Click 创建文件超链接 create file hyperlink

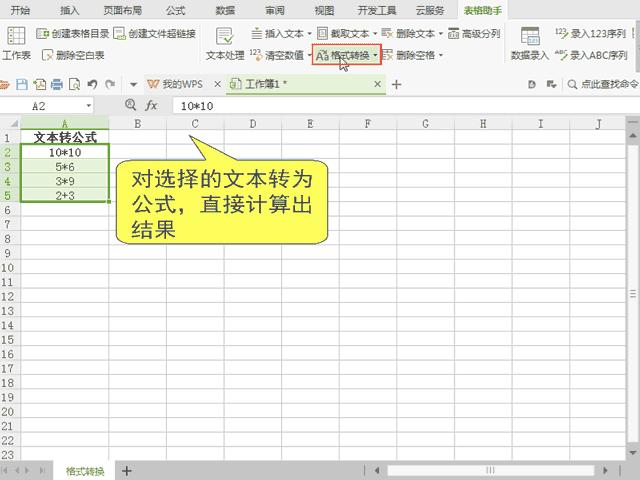154,34
